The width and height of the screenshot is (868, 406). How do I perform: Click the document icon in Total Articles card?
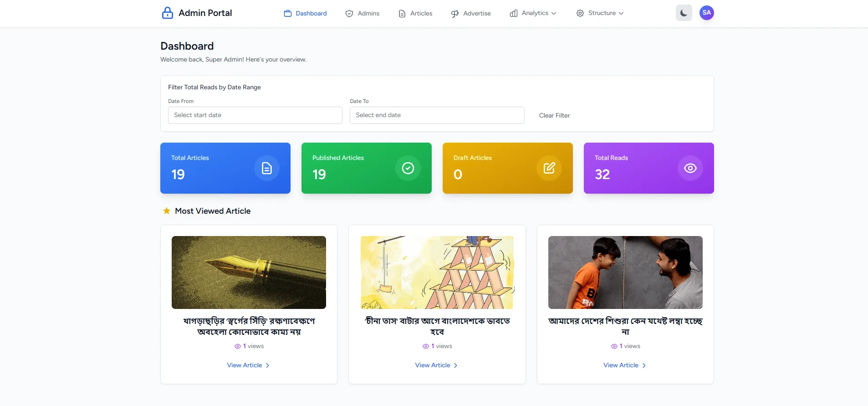pyautogui.click(x=267, y=168)
